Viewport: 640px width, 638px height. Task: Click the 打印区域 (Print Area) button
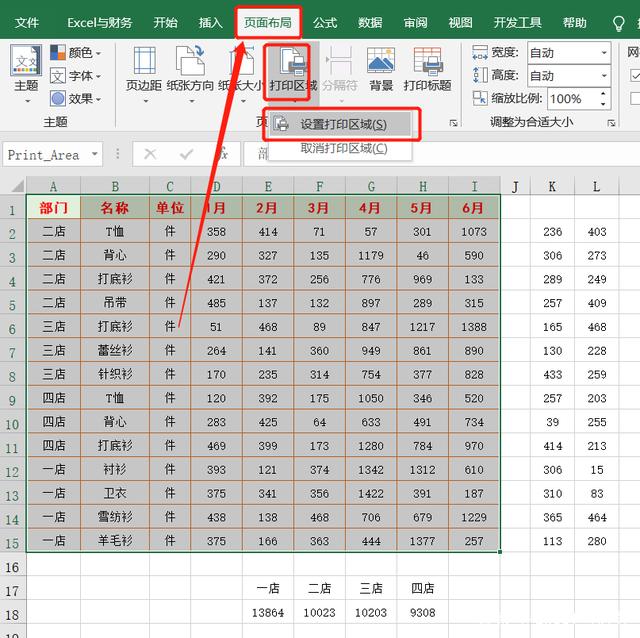[292, 70]
